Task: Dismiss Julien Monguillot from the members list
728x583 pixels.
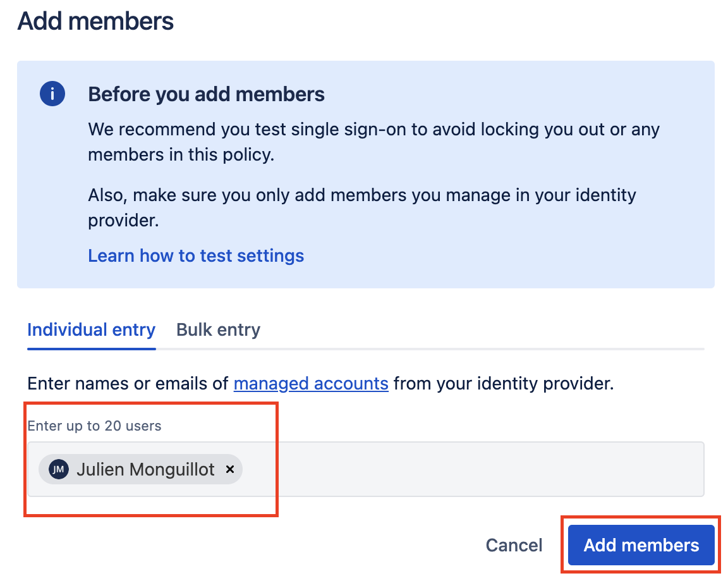Action: pyautogui.click(x=230, y=469)
